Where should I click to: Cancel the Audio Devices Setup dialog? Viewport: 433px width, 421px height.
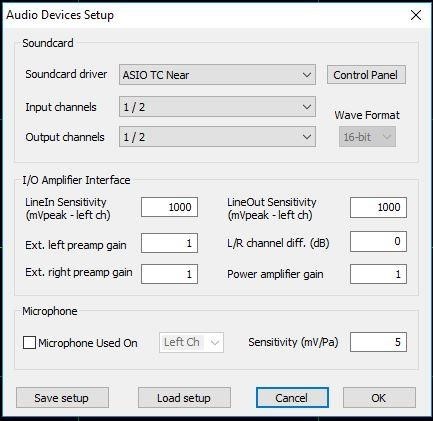(292, 398)
